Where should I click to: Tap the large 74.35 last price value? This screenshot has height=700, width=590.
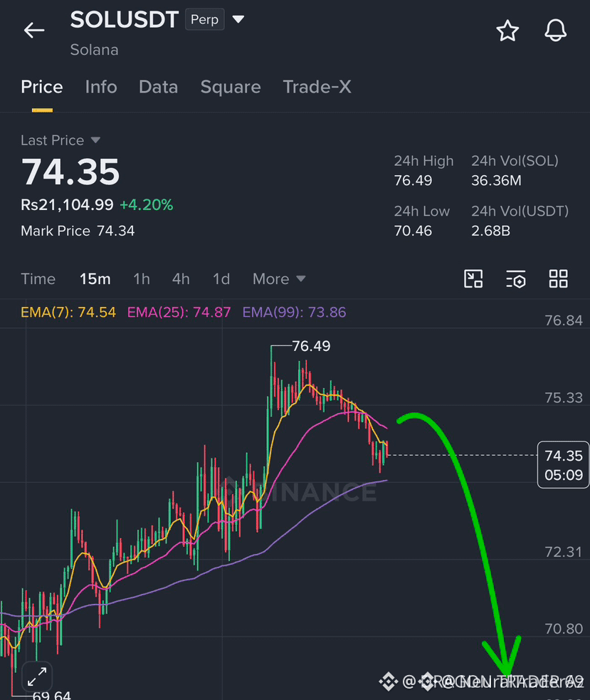[x=70, y=172]
